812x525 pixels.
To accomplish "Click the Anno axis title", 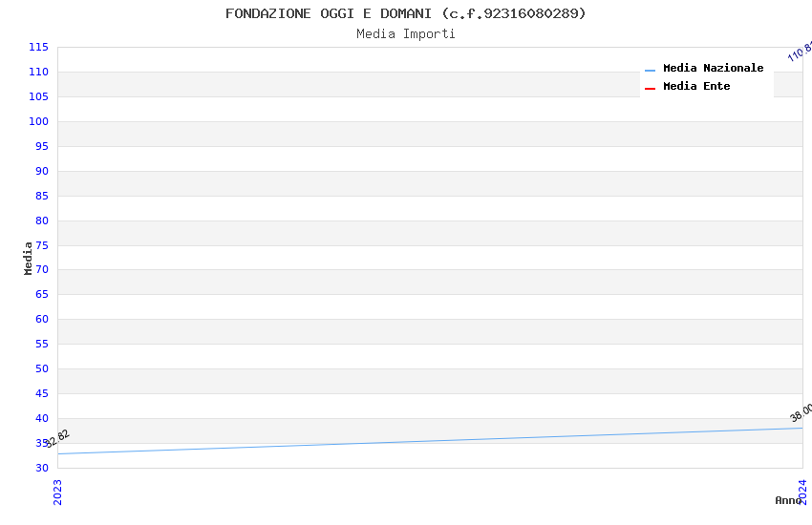I will 788,500.
